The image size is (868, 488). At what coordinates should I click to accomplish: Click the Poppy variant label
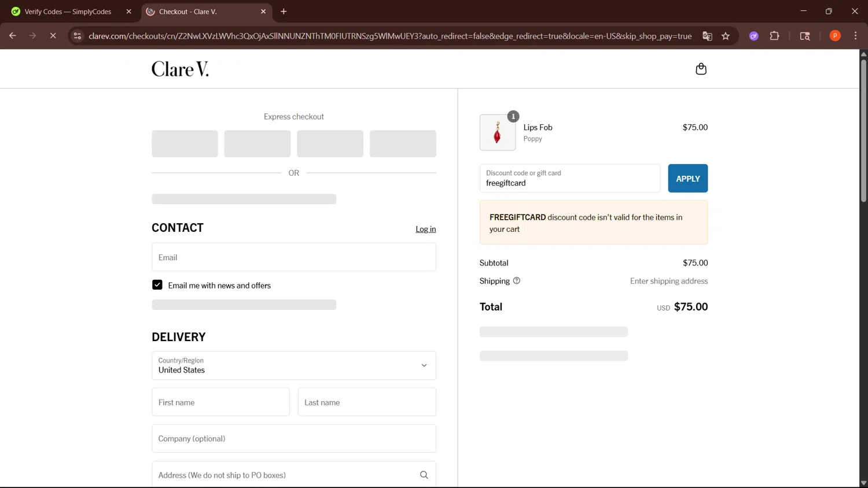[x=533, y=139]
